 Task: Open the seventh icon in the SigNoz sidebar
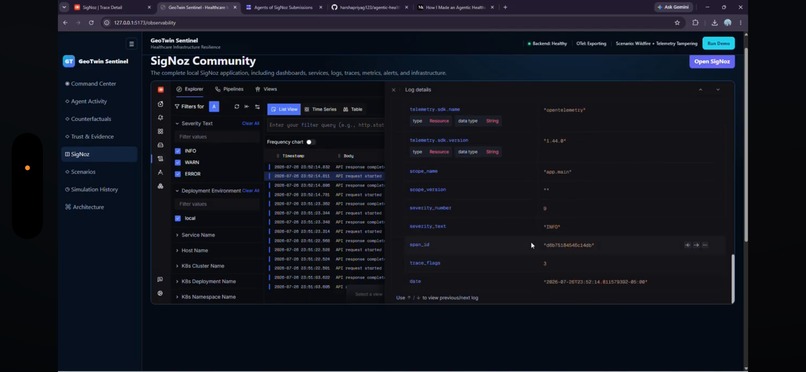[x=160, y=173]
